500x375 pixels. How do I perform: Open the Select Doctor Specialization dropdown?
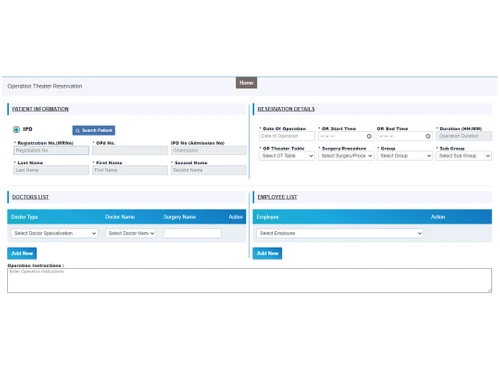(55, 233)
